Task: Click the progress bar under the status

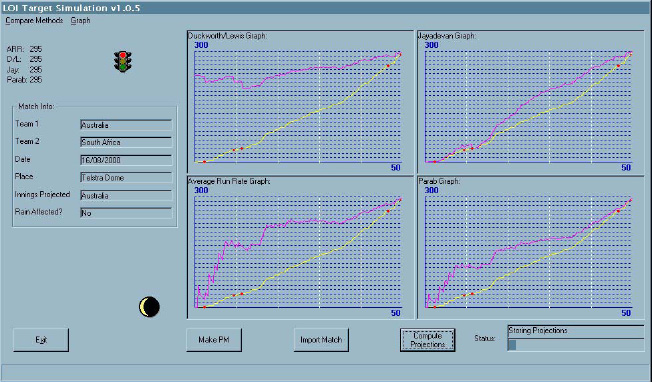Action: coord(575,345)
